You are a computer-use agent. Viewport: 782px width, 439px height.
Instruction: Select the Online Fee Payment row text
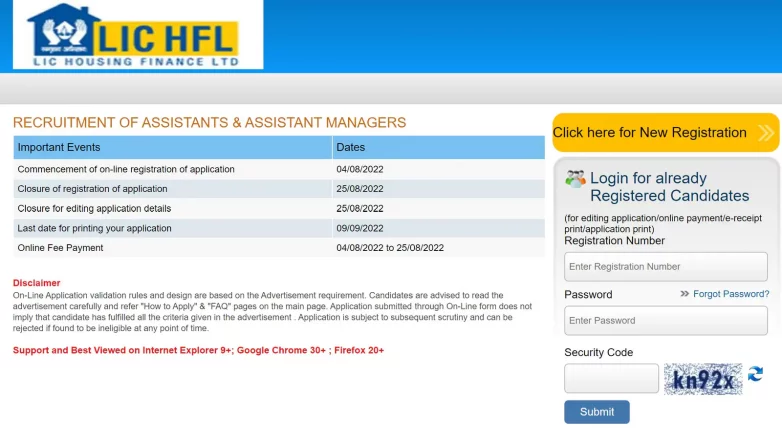pos(60,248)
